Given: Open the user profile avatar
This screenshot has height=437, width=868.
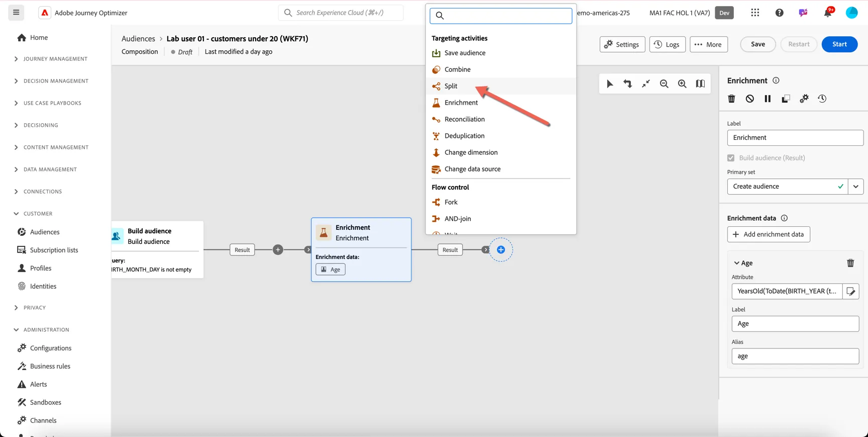Looking at the screenshot, I should [x=852, y=13].
